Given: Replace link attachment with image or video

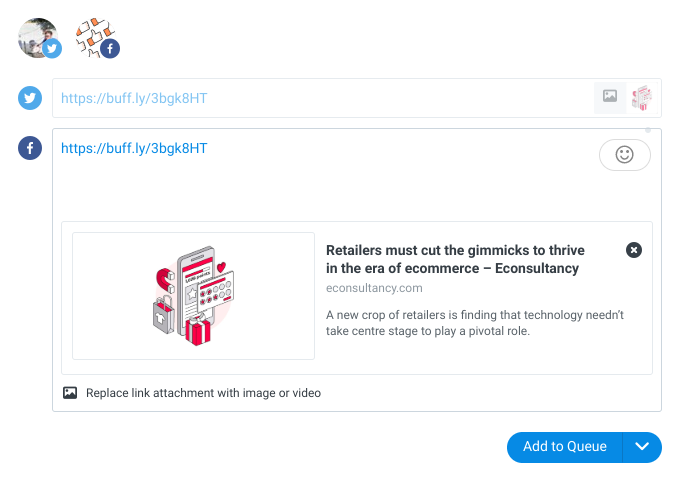Looking at the screenshot, I should point(203,393).
